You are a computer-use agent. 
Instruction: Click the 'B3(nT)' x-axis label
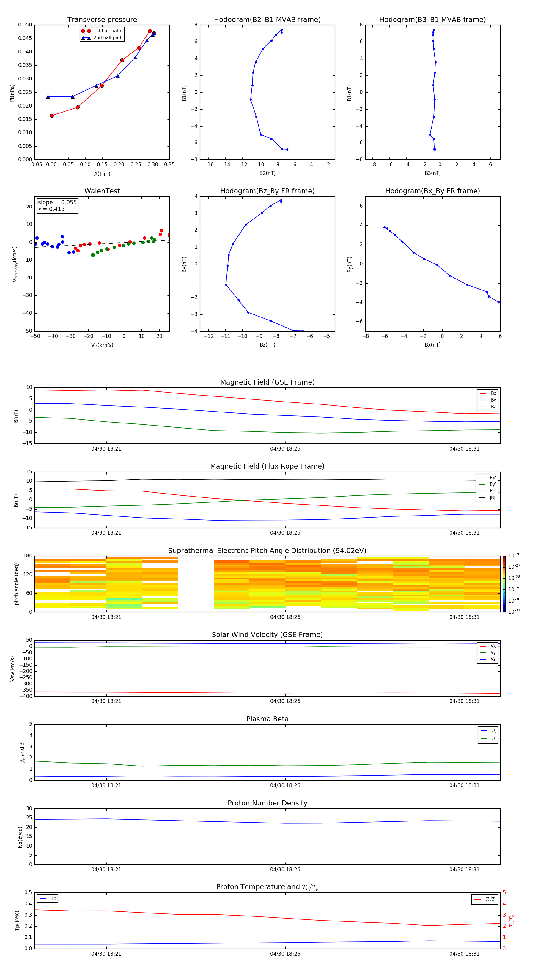tap(432, 173)
